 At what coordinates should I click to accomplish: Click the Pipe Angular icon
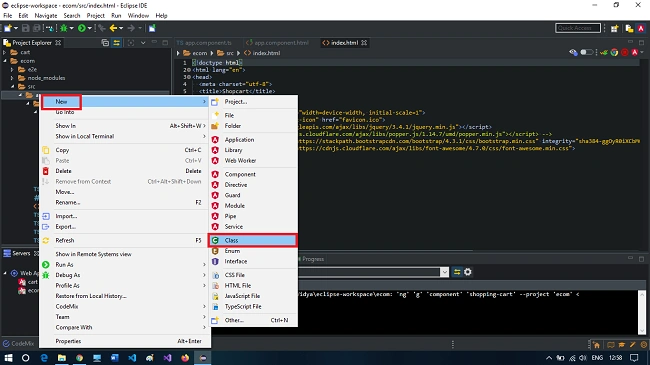pos(215,216)
